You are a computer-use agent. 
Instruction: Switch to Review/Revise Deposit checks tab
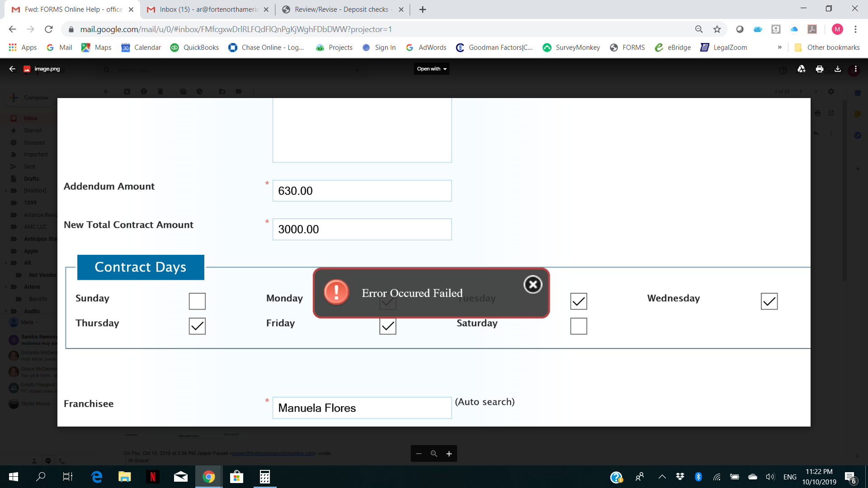(x=342, y=9)
